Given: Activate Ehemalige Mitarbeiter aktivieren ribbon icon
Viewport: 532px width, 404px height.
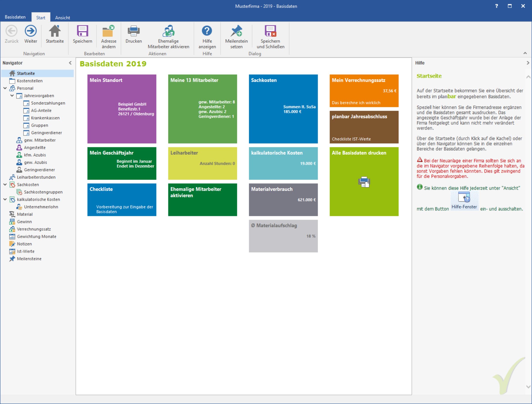Looking at the screenshot, I should point(168,31).
